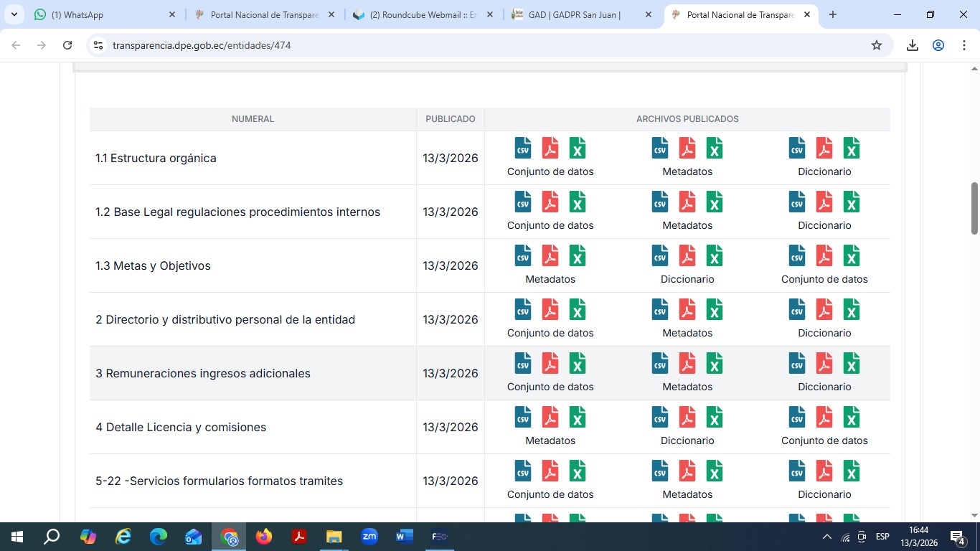Download Excel Conjunto de datos for row 2 Directorio
The image size is (980, 551).
coord(578,309)
